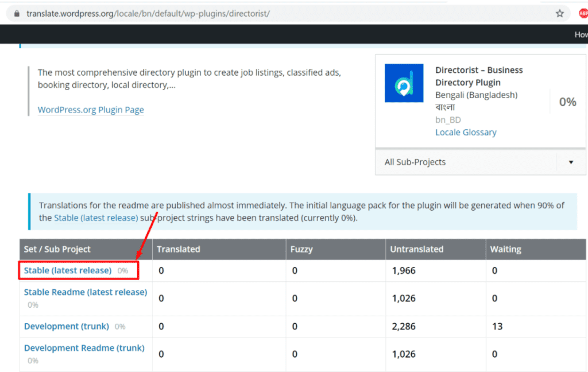Open Development Readme (trunk) sub-project
This screenshot has width=588, height=372.
(84, 348)
